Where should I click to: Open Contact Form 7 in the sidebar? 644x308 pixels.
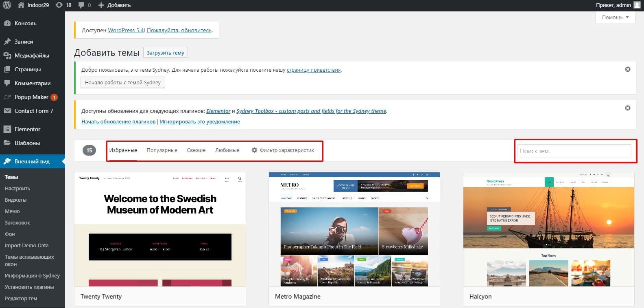(34, 111)
